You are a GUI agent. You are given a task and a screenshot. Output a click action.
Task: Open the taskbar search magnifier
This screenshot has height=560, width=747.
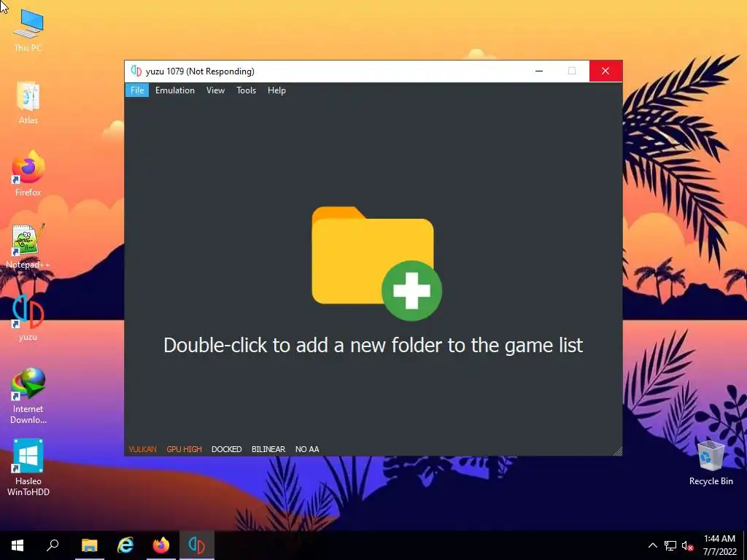coord(53,545)
